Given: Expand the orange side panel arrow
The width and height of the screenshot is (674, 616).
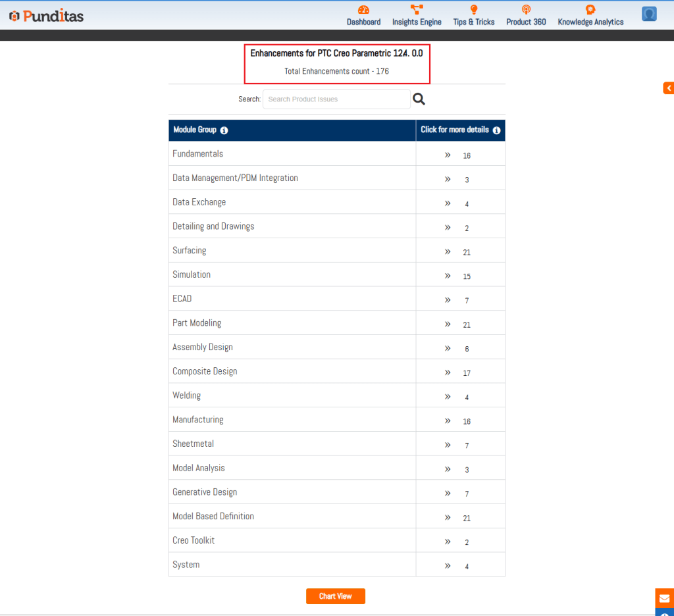Looking at the screenshot, I should point(668,88).
